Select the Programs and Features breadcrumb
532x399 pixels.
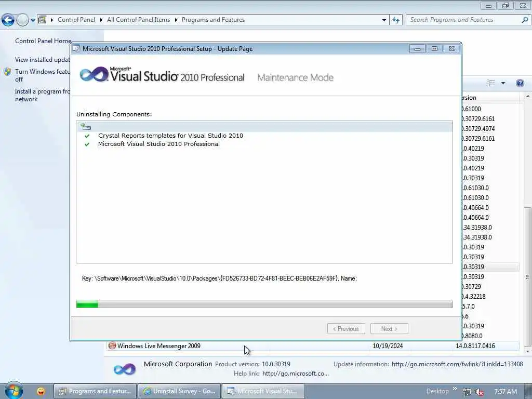click(x=213, y=20)
